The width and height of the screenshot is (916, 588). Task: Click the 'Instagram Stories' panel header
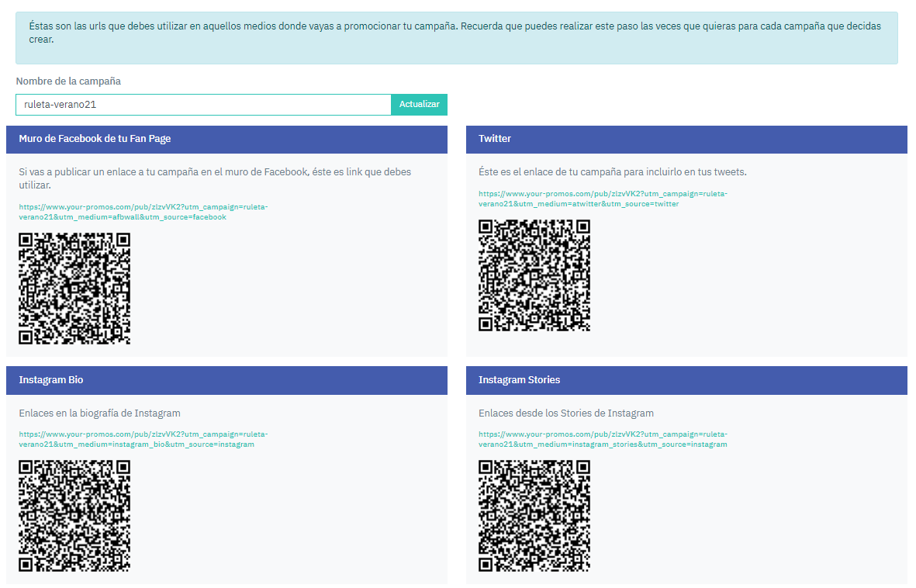[x=686, y=380]
